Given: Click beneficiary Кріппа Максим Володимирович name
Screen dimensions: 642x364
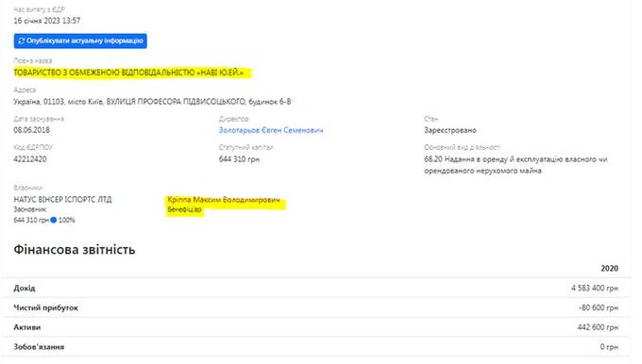Looking at the screenshot, I should [224, 200].
